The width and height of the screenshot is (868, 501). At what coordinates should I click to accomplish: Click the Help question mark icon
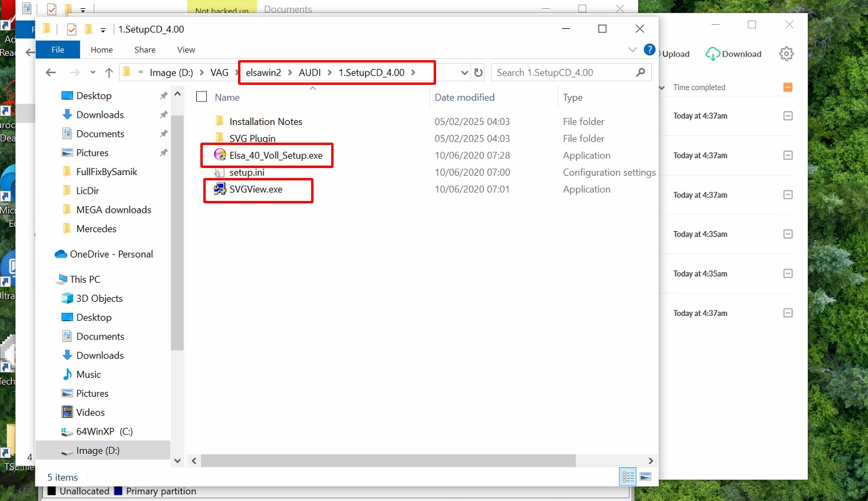(649, 50)
